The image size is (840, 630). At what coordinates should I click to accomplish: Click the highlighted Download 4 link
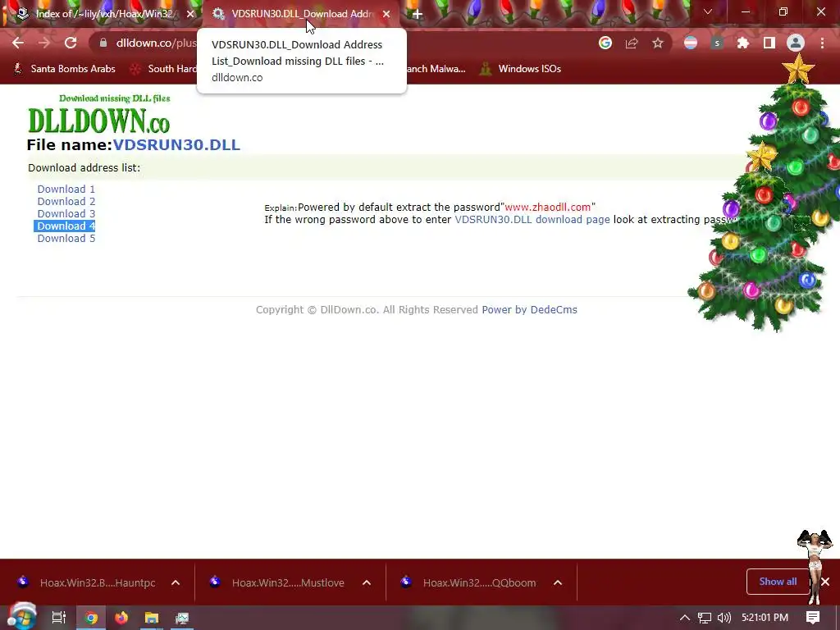point(66,226)
